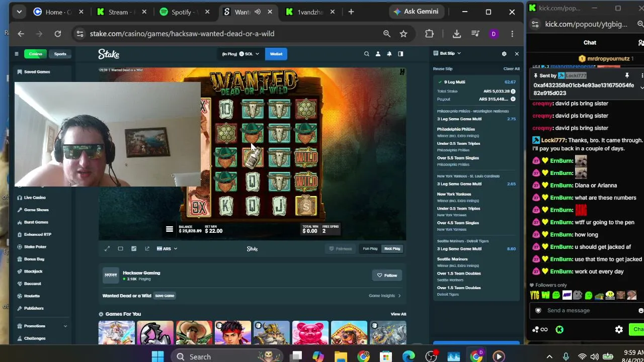Switch to the Spotify browser tab
The width and height of the screenshot is (644, 362).
click(x=184, y=12)
